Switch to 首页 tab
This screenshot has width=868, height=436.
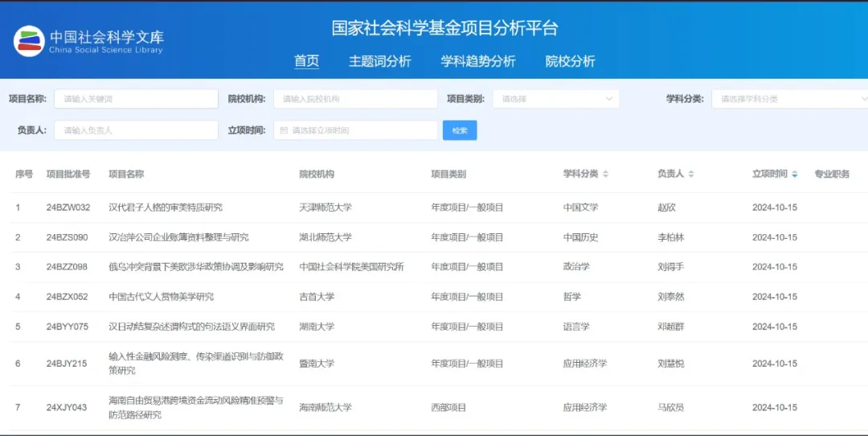point(306,61)
